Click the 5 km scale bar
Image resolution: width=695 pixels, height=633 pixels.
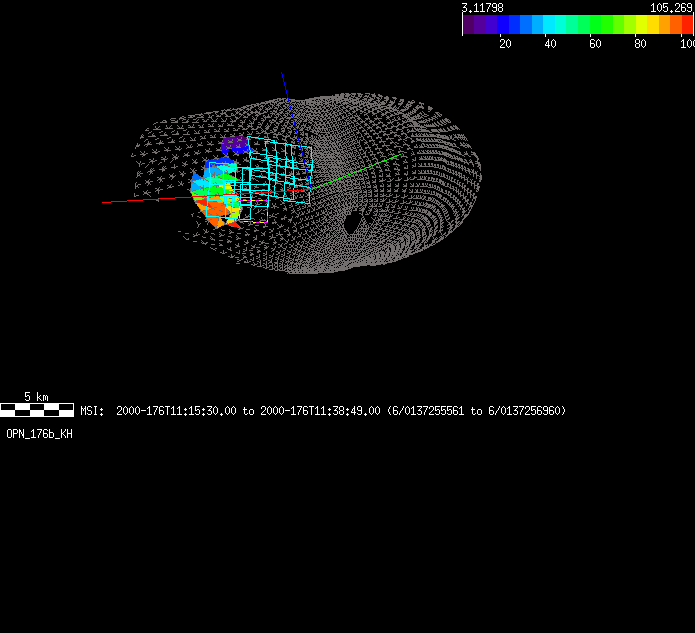tap(37, 409)
